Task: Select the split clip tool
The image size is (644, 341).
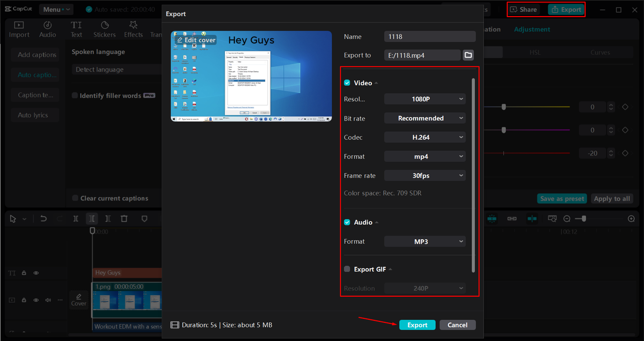Action: tap(75, 219)
